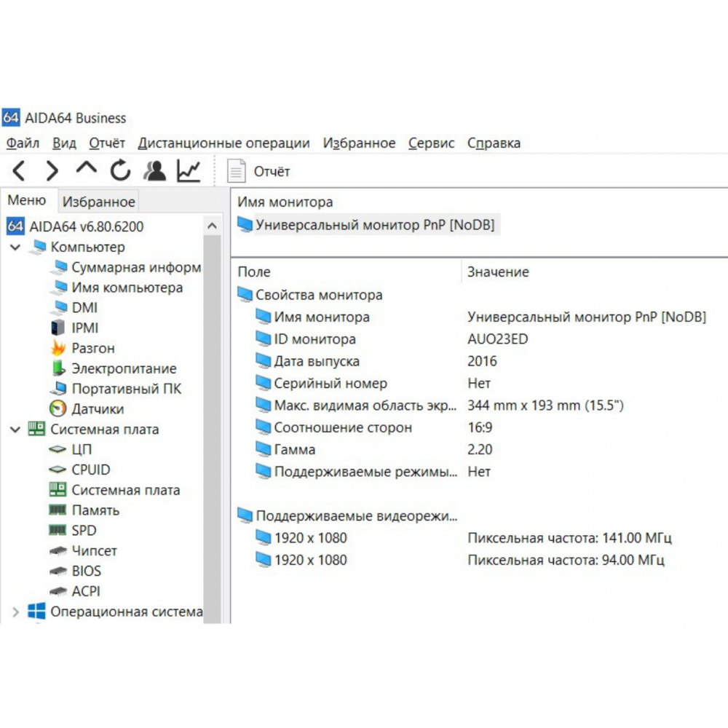Click the tree panel vertical scrollbar track

pos(212,429)
